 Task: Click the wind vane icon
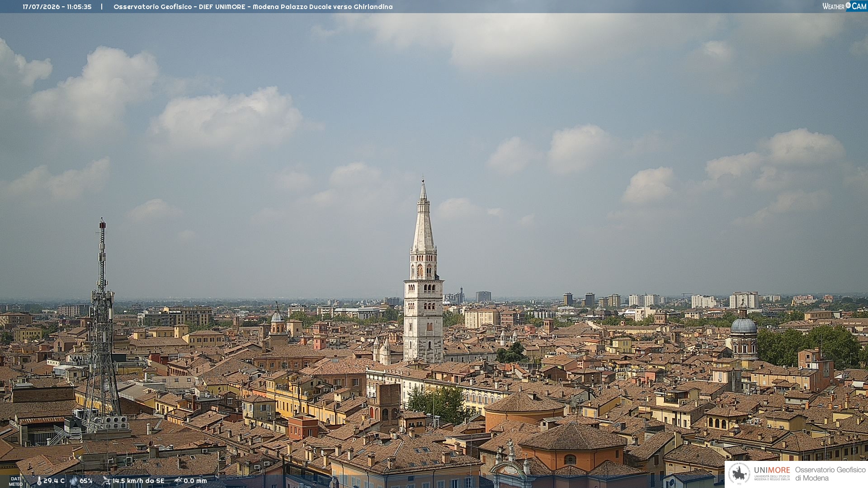[106, 481]
